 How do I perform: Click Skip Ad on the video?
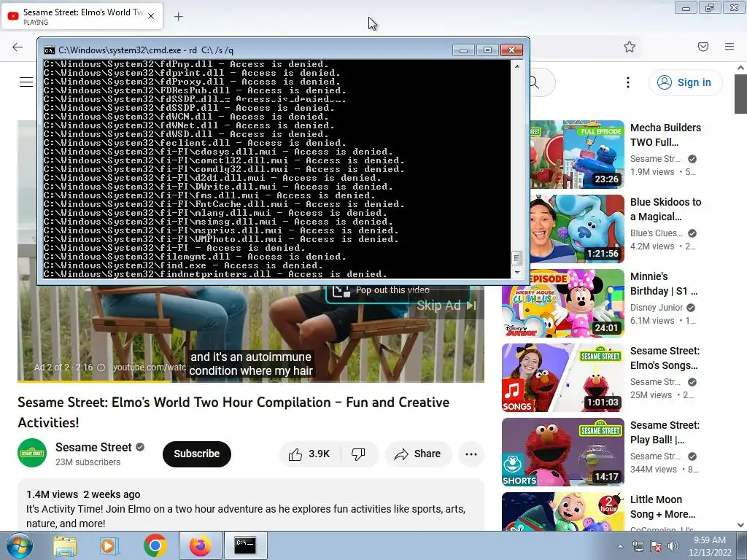click(x=446, y=306)
